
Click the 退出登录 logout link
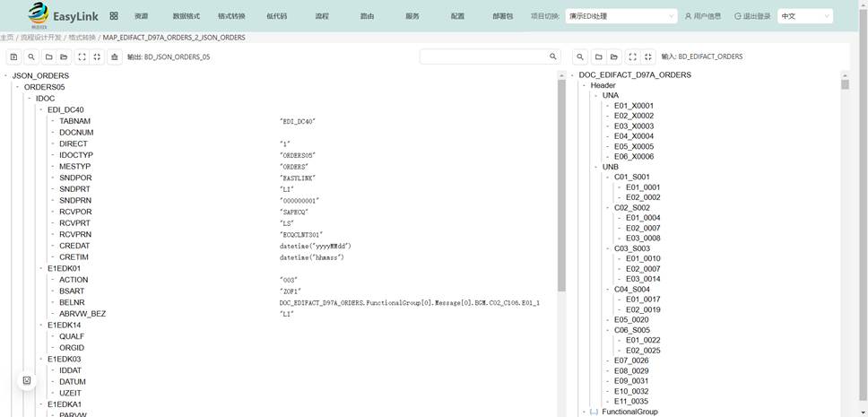point(752,16)
